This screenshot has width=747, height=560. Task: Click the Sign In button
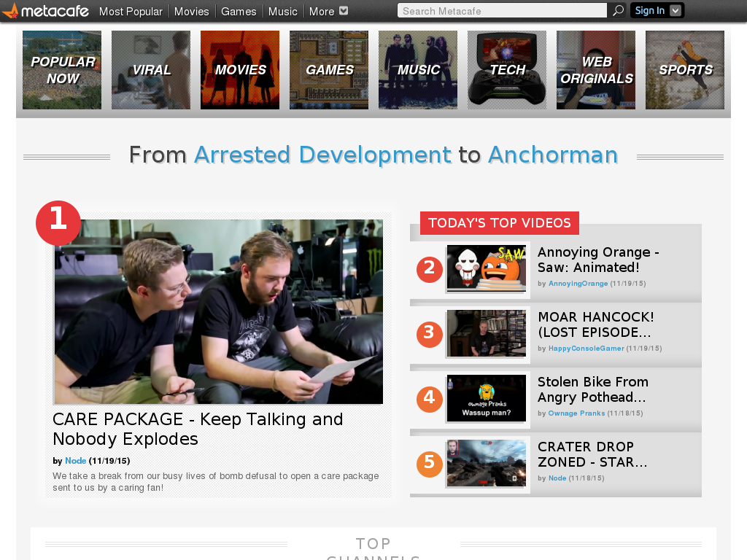point(649,10)
